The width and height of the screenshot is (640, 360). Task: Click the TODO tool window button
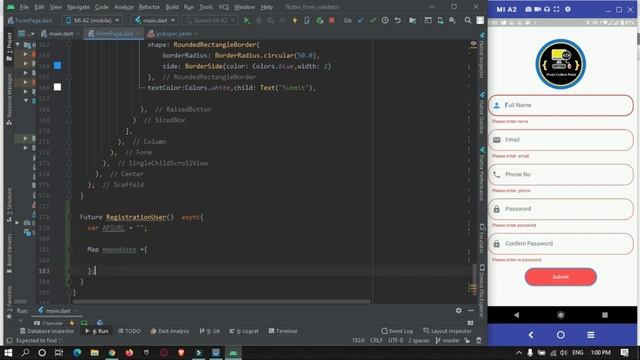(129, 331)
